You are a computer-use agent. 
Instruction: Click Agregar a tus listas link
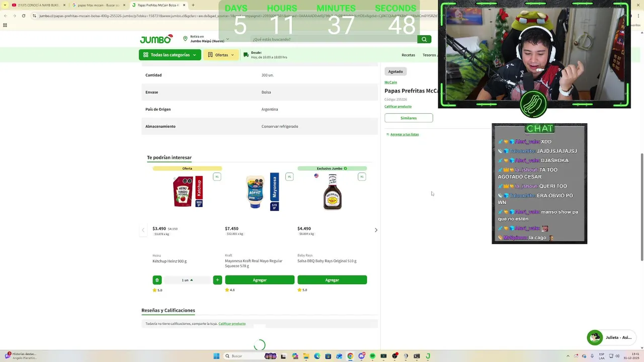(x=403, y=134)
